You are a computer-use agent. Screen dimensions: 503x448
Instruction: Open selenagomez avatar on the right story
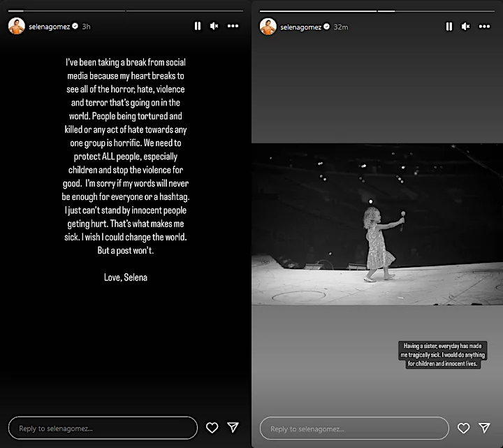coord(268,27)
